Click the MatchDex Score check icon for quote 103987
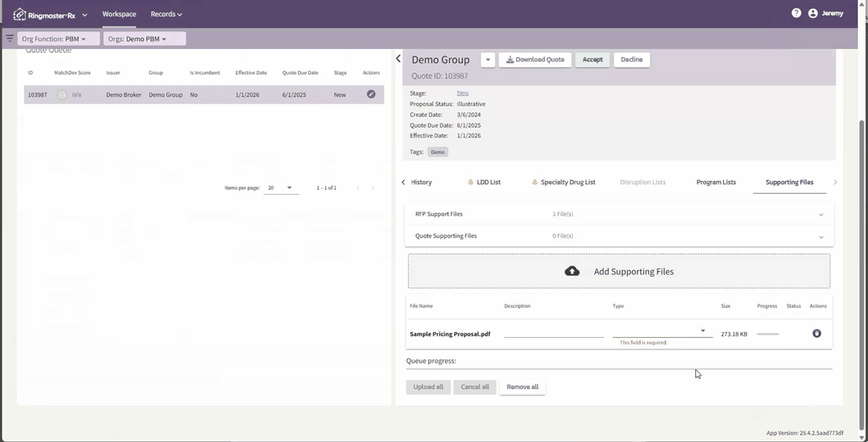The image size is (868, 442). (61, 94)
